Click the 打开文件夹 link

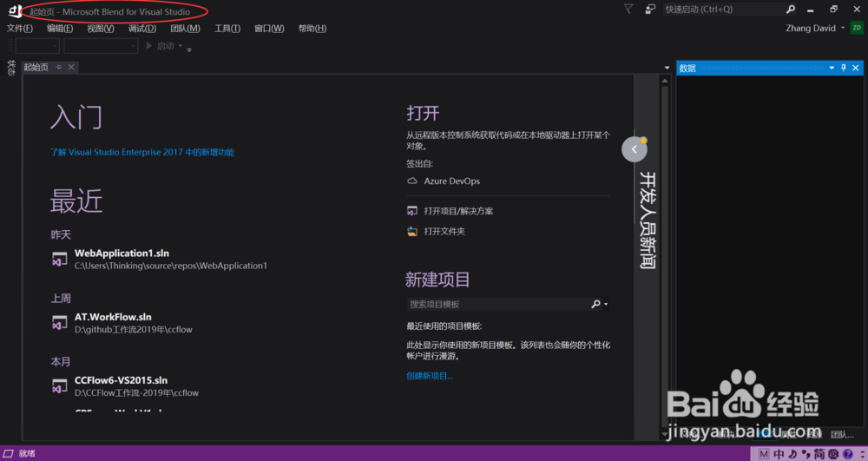[444, 231]
